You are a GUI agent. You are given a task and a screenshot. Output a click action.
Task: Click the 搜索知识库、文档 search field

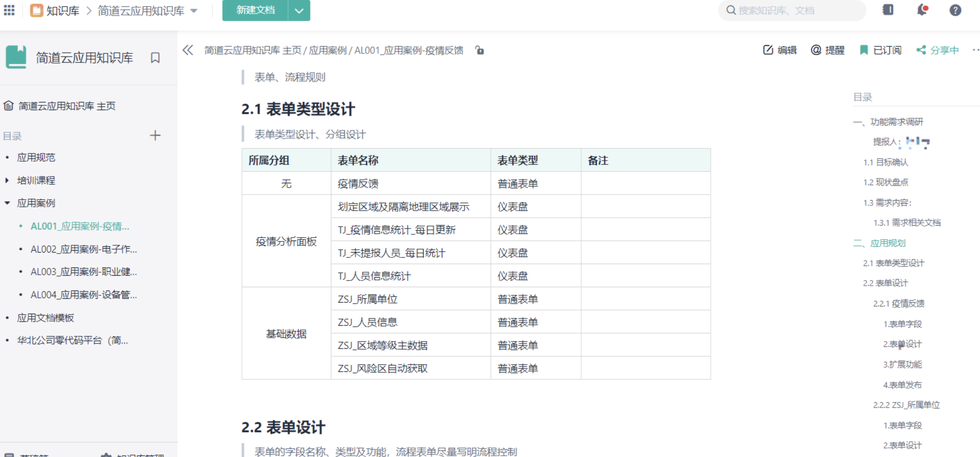[x=793, y=11]
